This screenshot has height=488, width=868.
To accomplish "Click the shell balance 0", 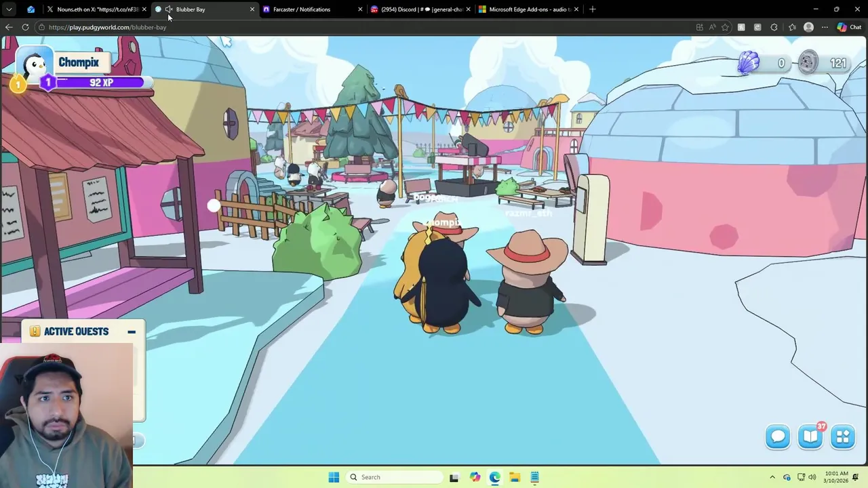I will tap(781, 63).
